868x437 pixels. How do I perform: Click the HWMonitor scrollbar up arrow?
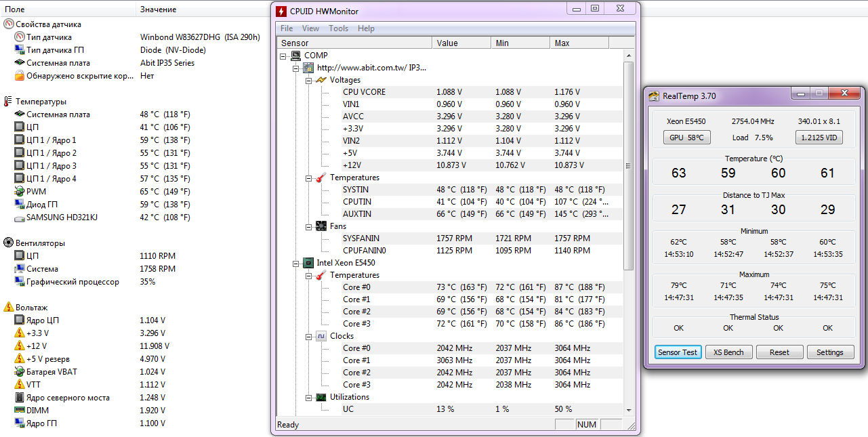(628, 55)
